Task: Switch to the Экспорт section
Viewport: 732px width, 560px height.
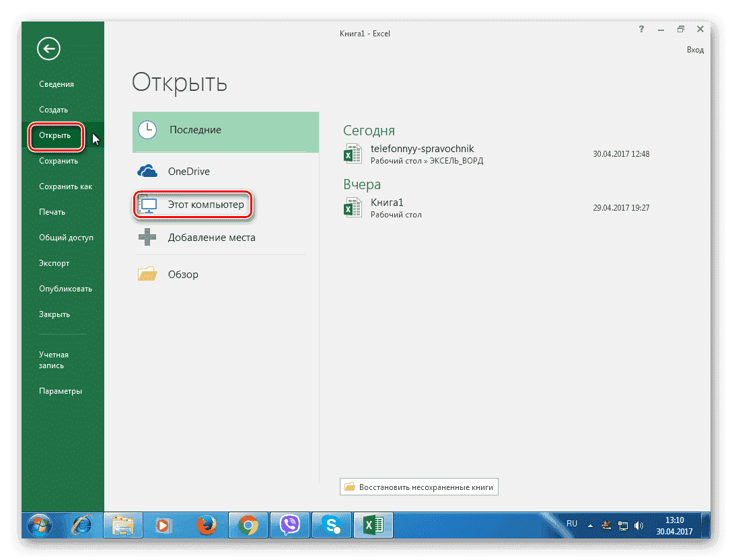Action: (54, 262)
